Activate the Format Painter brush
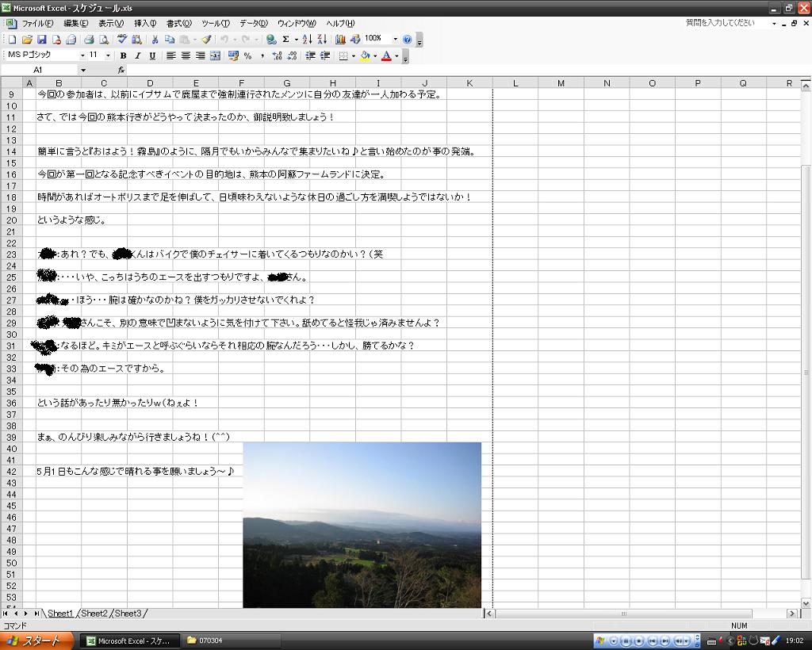This screenshot has height=650, width=812. [x=206, y=40]
